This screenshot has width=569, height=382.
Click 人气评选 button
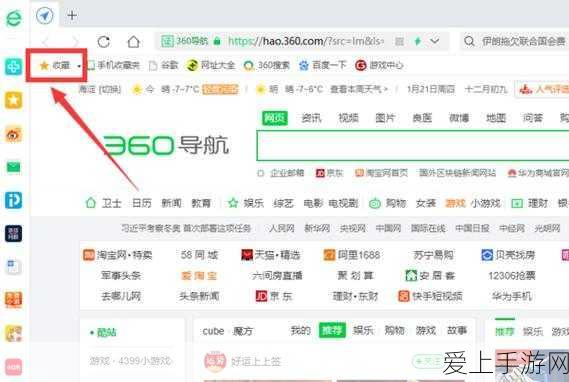[543, 89]
